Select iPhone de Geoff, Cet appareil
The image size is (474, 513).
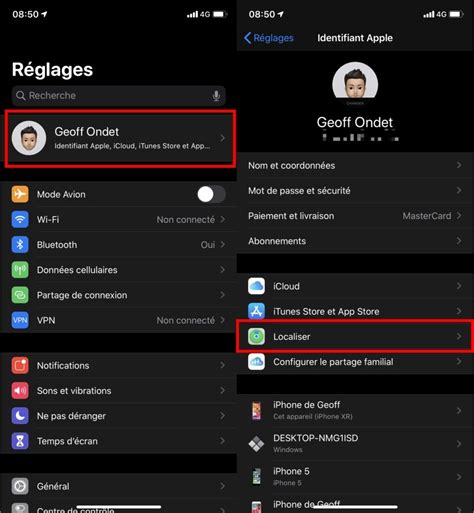point(355,411)
